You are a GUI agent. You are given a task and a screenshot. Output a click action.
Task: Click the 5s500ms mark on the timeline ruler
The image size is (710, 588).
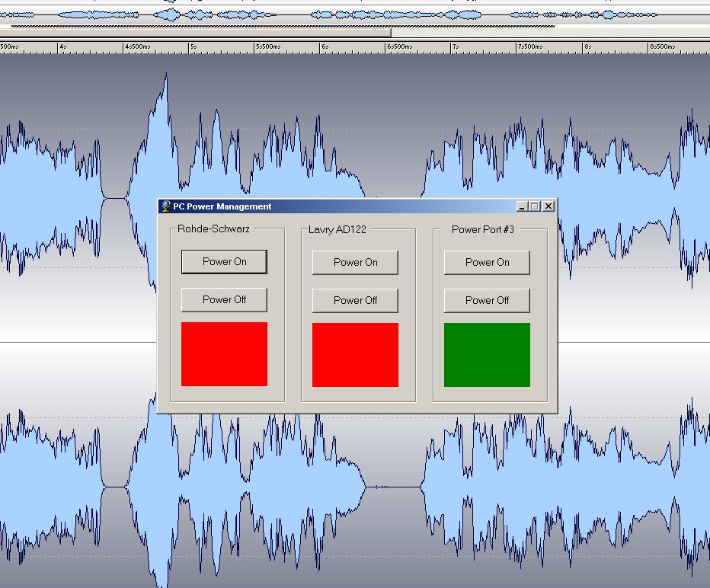[x=268, y=46]
